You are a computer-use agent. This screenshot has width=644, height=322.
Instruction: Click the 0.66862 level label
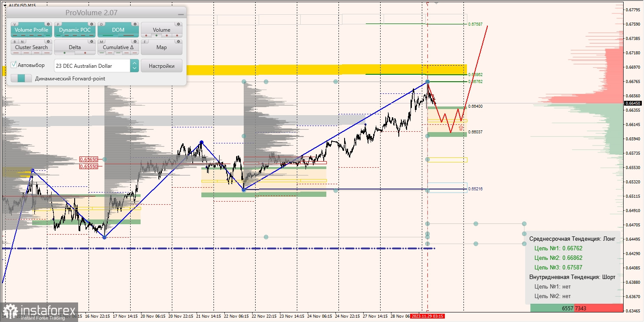[x=476, y=75]
